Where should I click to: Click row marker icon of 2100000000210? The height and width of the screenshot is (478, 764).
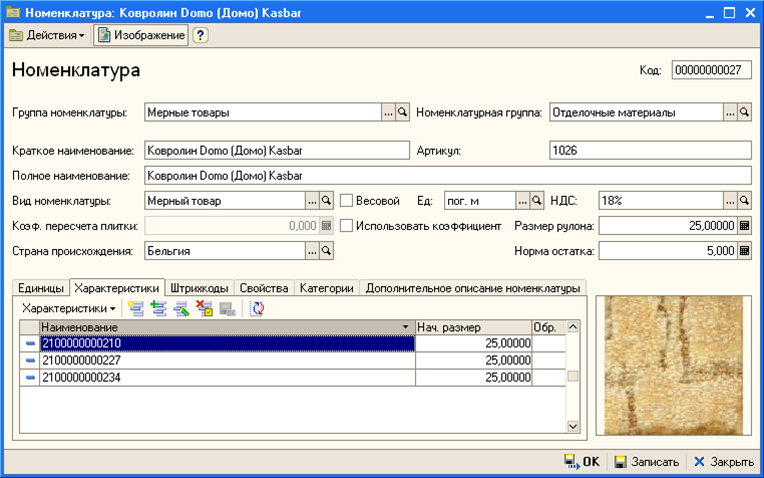tap(30, 344)
